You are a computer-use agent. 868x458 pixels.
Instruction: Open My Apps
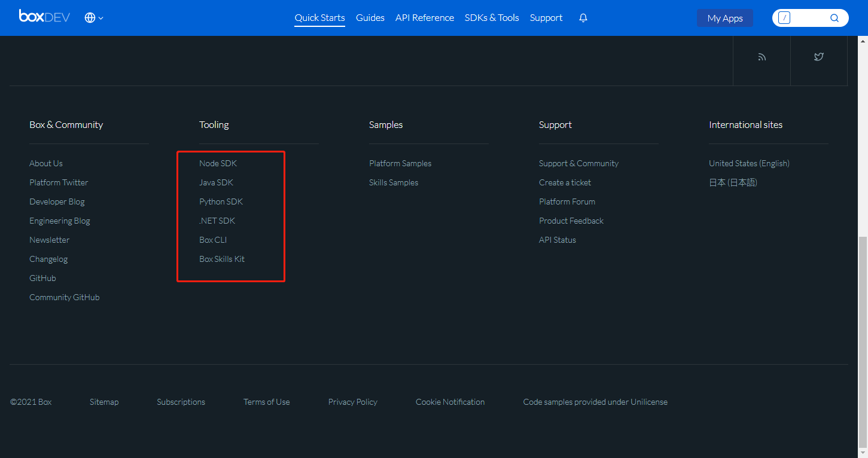pos(724,18)
